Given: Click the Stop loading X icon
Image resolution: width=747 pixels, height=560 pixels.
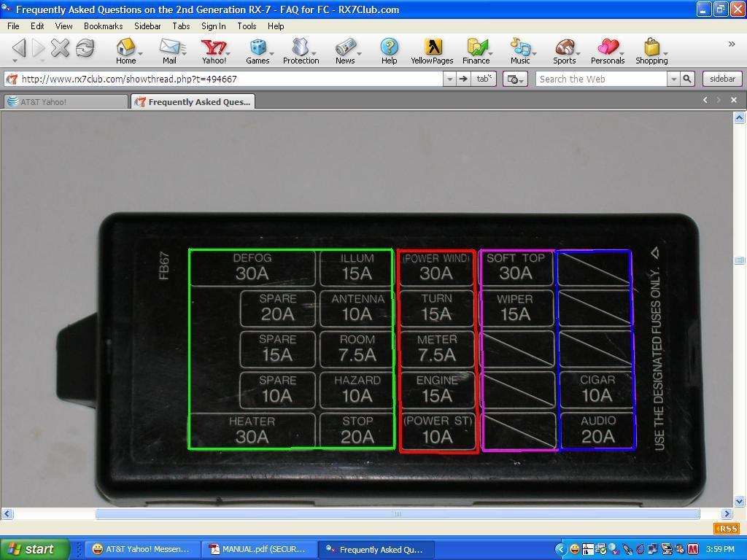Looking at the screenshot, I should (x=61, y=48).
